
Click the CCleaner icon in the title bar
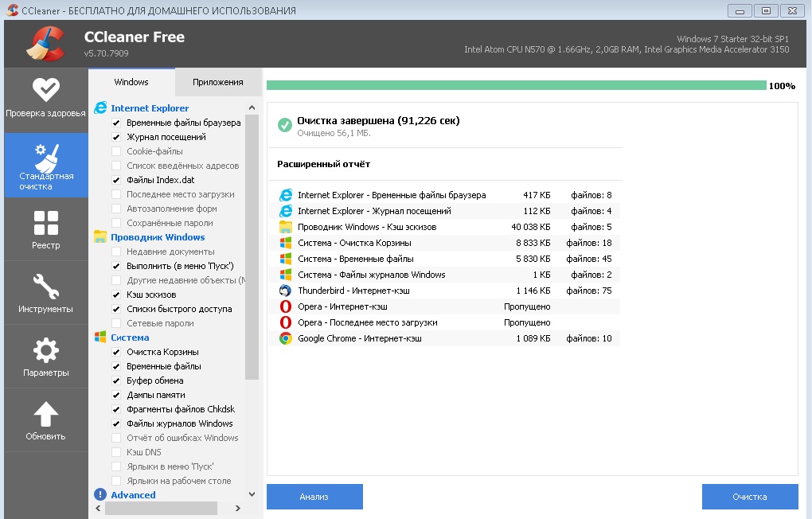(x=13, y=10)
